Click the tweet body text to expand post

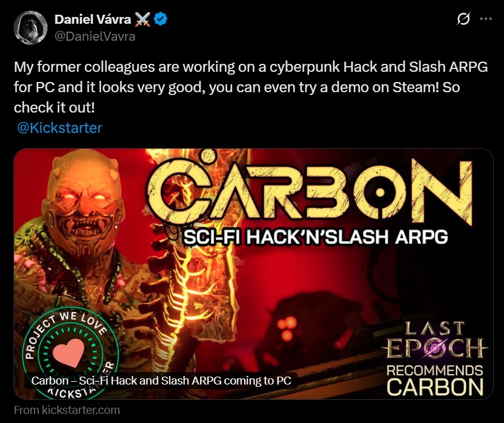tap(251, 87)
